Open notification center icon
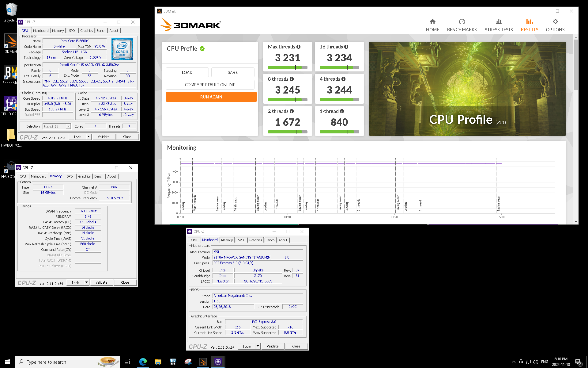Image resolution: width=588 pixels, height=368 pixels. (579, 362)
